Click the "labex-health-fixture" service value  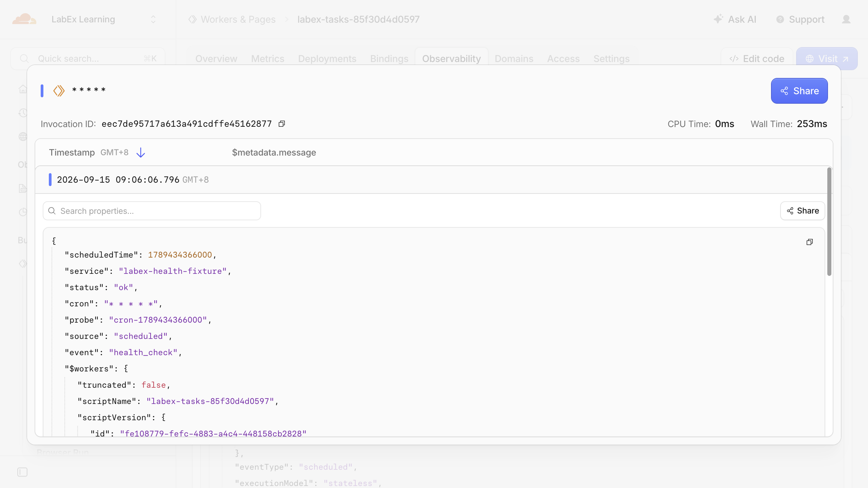click(x=173, y=271)
